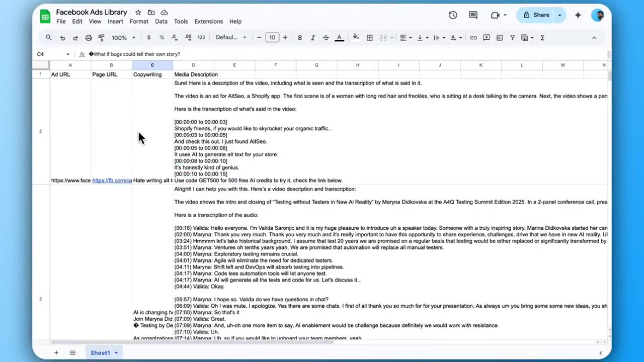Screen dimensions: 644x362
Task: Open the comments panel icon
Action: 473,15
